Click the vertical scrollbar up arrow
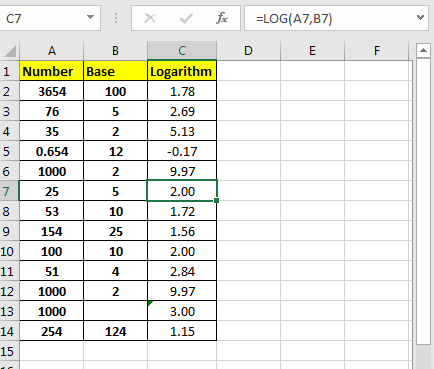Viewport: 434px width, 369px height. [x=423, y=51]
